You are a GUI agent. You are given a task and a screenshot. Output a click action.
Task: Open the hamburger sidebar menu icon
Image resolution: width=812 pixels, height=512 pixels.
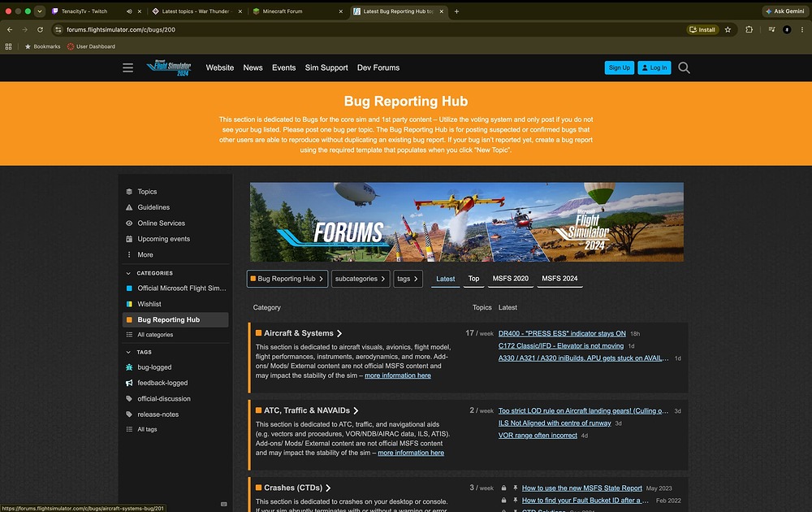[128, 68]
